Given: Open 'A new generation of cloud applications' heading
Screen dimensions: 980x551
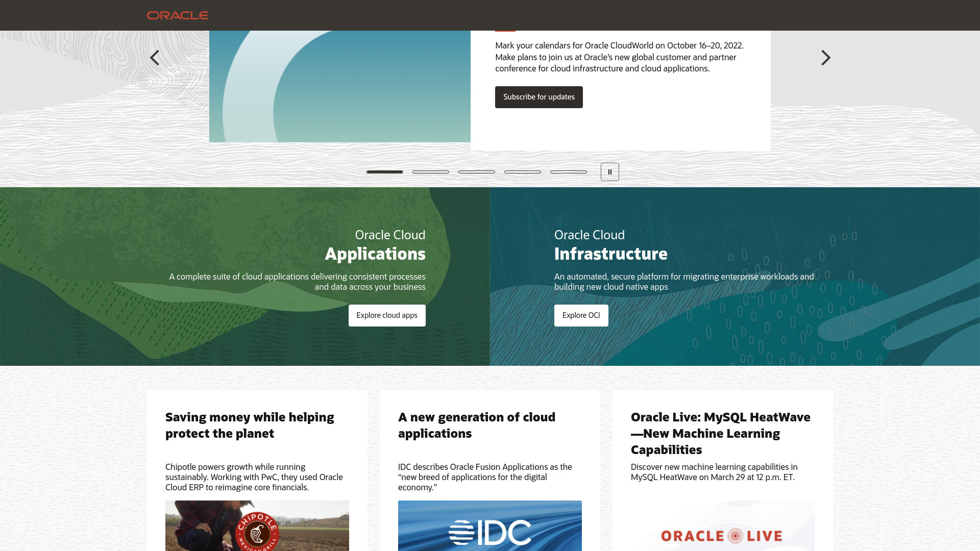Looking at the screenshot, I should click(x=477, y=425).
